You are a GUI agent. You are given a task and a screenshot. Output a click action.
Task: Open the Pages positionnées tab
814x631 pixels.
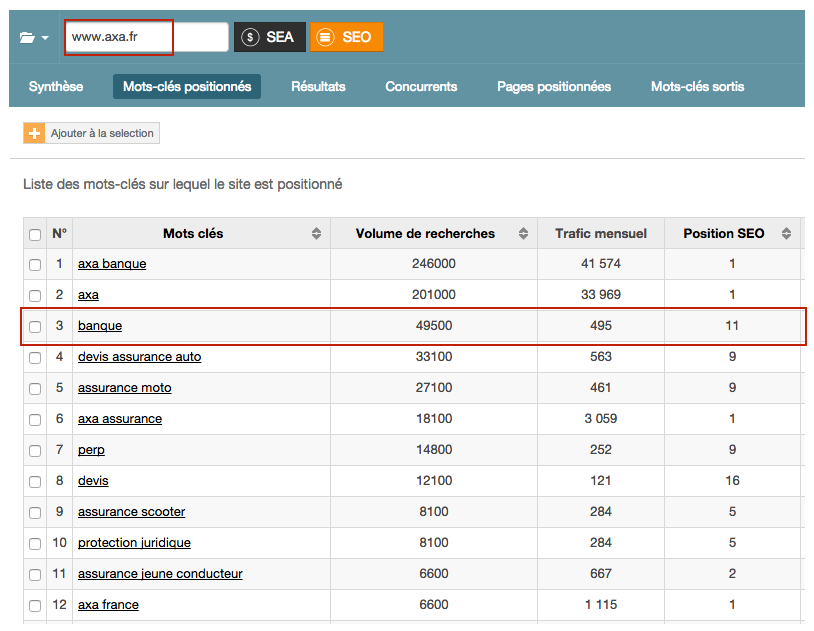click(x=554, y=86)
